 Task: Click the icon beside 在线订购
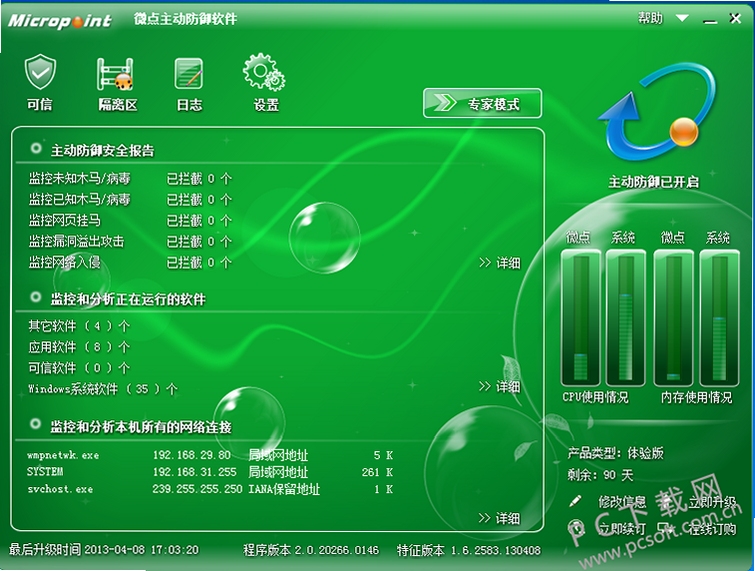665,528
